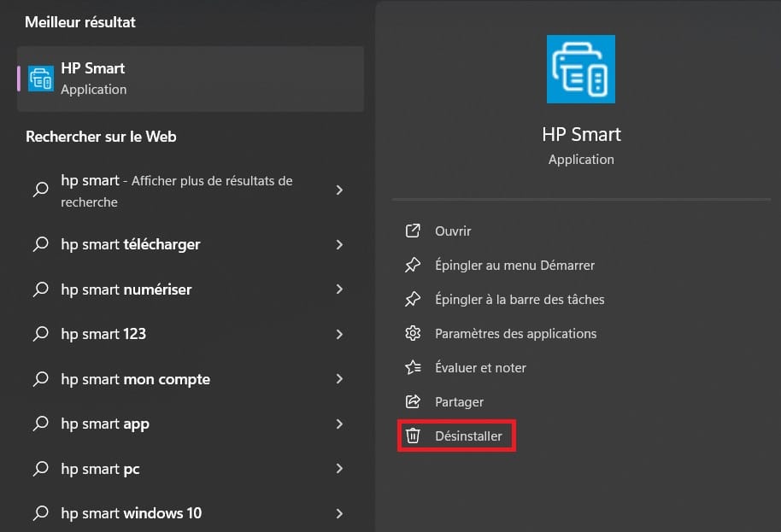The image size is (781, 532).
Task: Click the trash icon next to Désinstaller
Action: 413,436
